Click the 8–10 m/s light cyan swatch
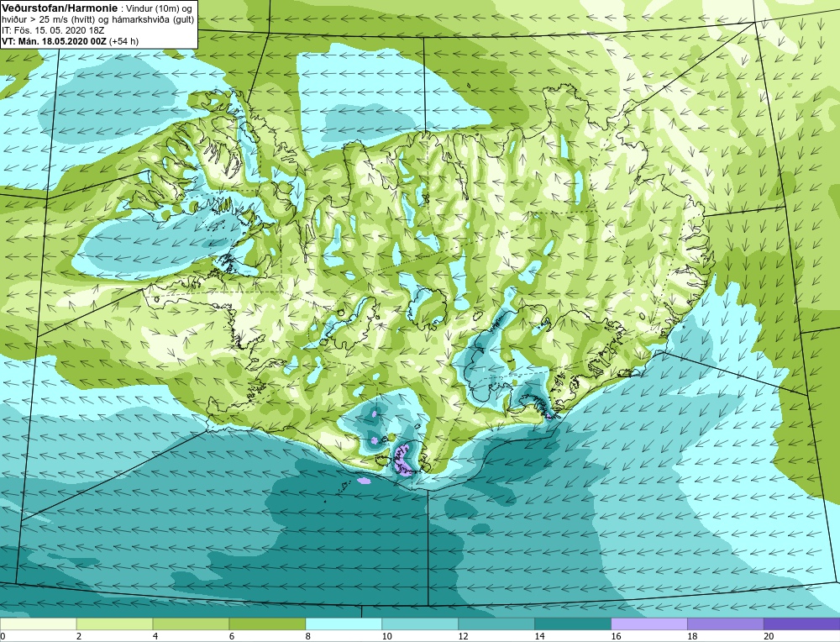 pos(344,624)
